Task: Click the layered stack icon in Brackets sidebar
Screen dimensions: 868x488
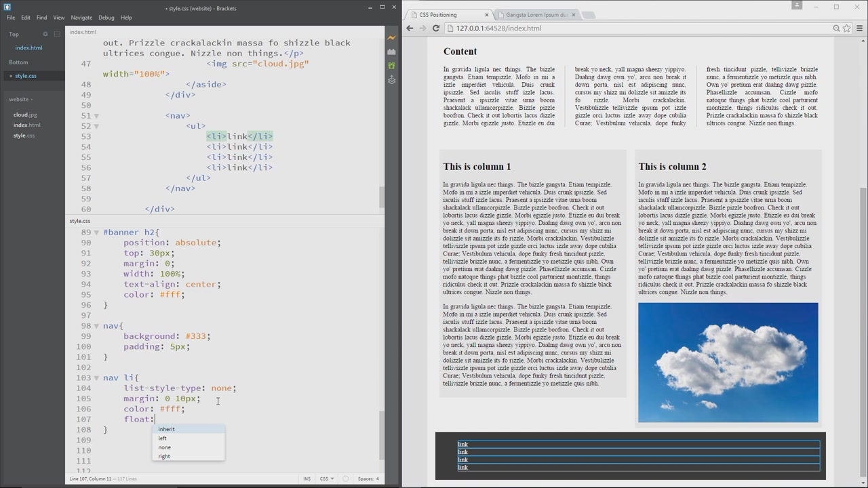Action: coord(391,80)
